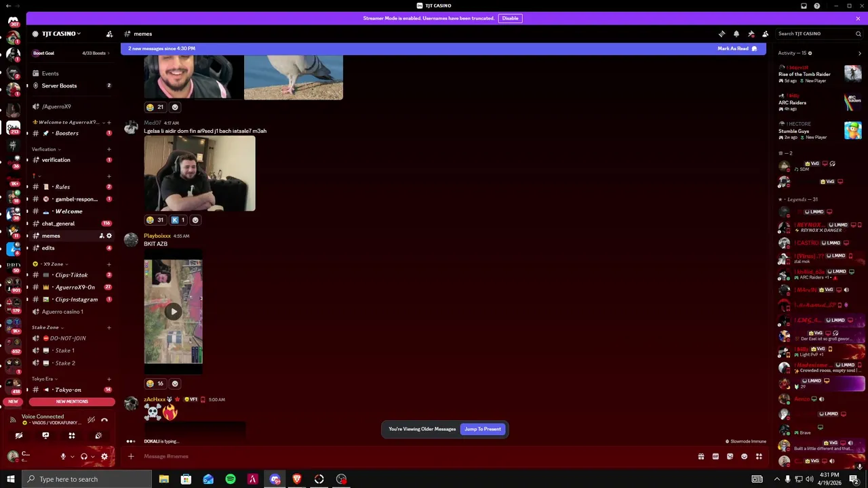Expand microphone input device options
The width and height of the screenshot is (868, 488).
72,457
